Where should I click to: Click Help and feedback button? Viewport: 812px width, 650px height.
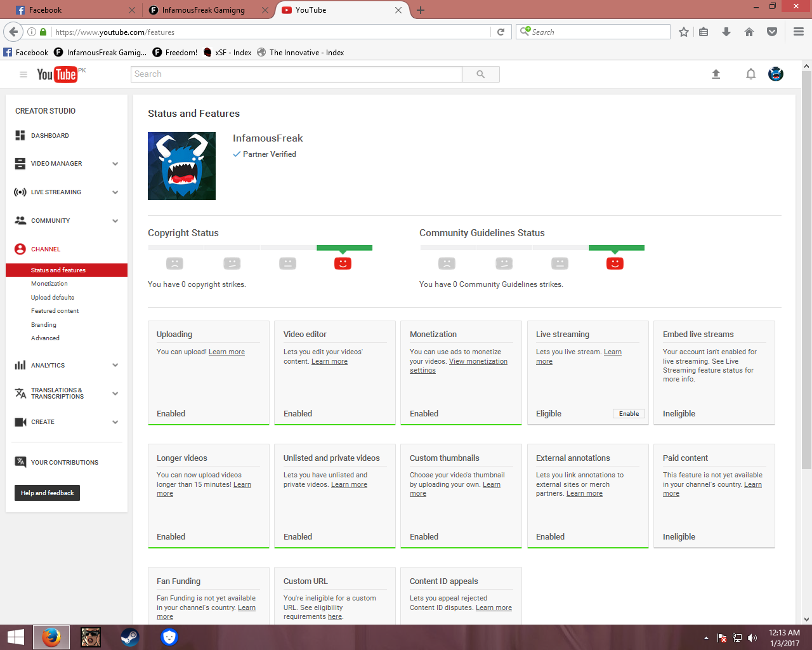[47, 493]
